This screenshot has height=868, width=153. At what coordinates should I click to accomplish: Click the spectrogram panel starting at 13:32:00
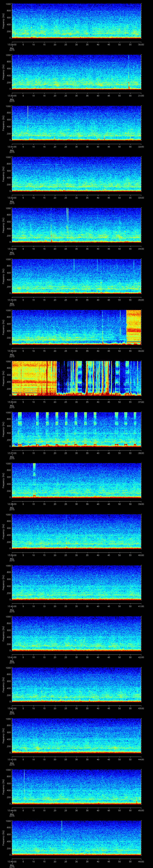point(76,174)
